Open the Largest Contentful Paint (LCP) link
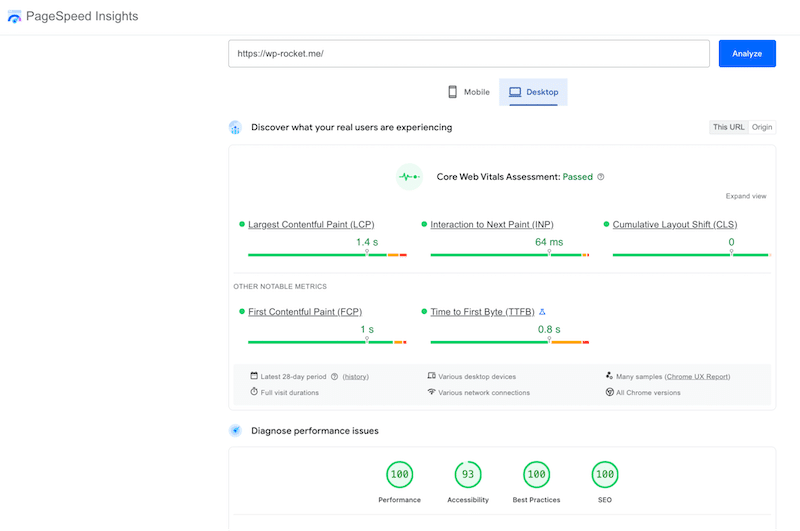 (x=325, y=225)
